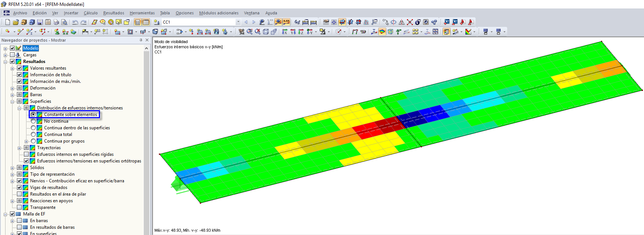
Task: Toggle Información de título checkbox
Action: tap(19, 75)
